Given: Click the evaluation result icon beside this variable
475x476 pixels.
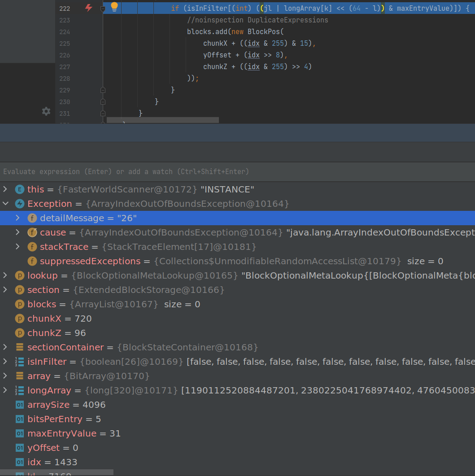Looking at the screenshot, I should (19, 189).
